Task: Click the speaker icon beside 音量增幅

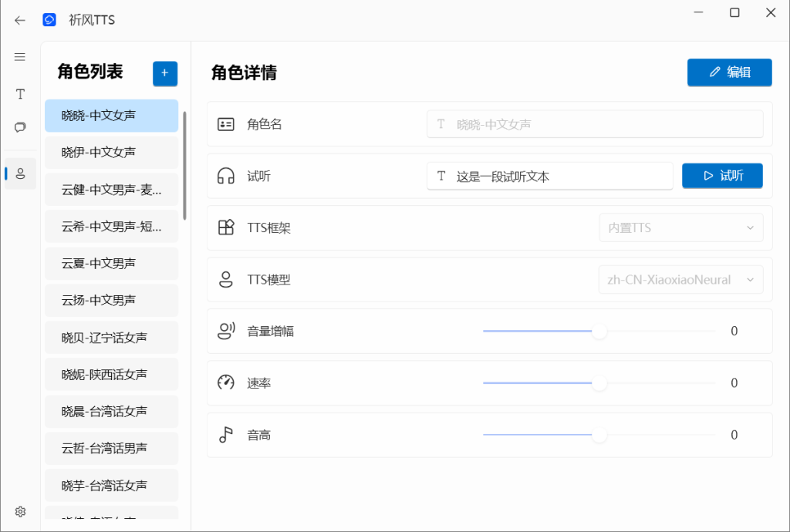Action: pos(226,331)
